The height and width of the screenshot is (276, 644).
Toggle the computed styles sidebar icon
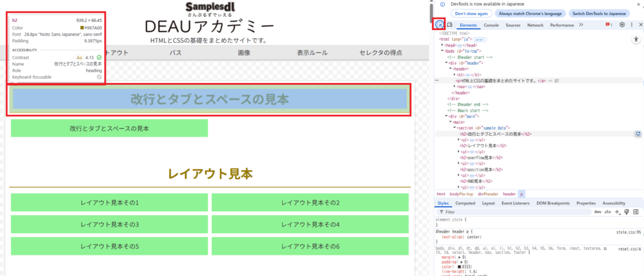636,212
